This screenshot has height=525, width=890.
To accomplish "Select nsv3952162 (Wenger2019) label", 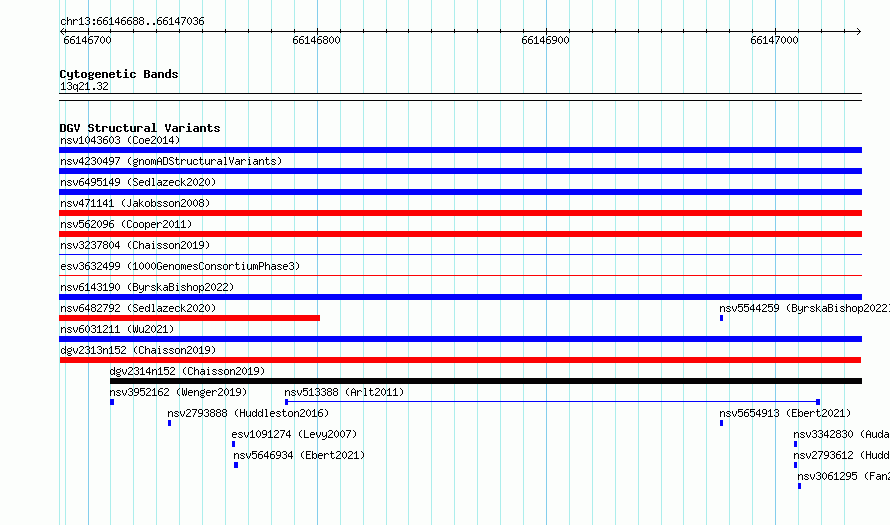I will (178, 392).
